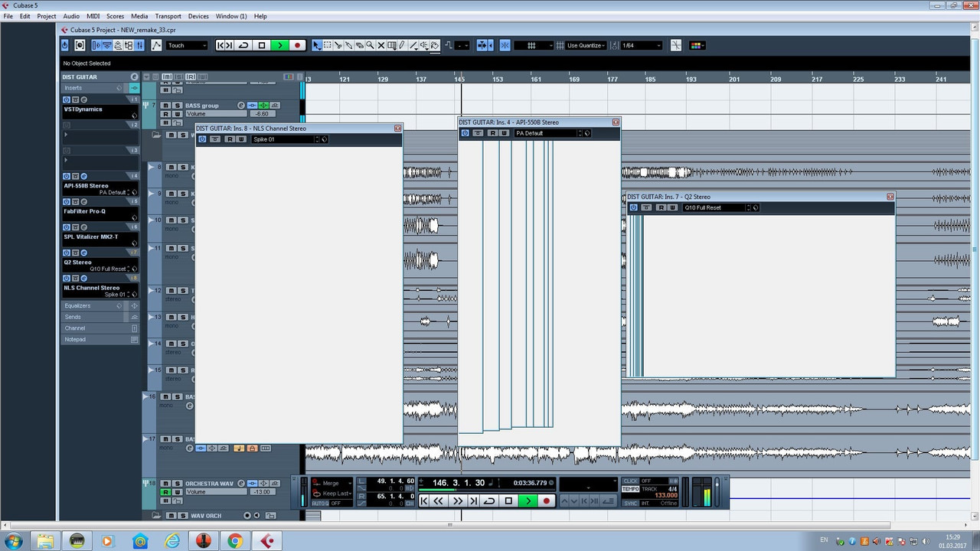This screenshot has width=980, height=551.
Task: Select the Glue tool
Action: 348,45
